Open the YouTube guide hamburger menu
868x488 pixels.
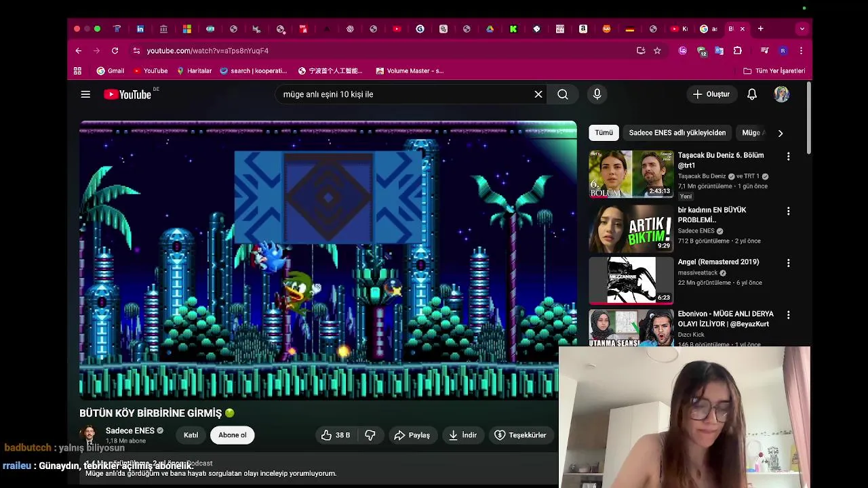tap(85, 94)
